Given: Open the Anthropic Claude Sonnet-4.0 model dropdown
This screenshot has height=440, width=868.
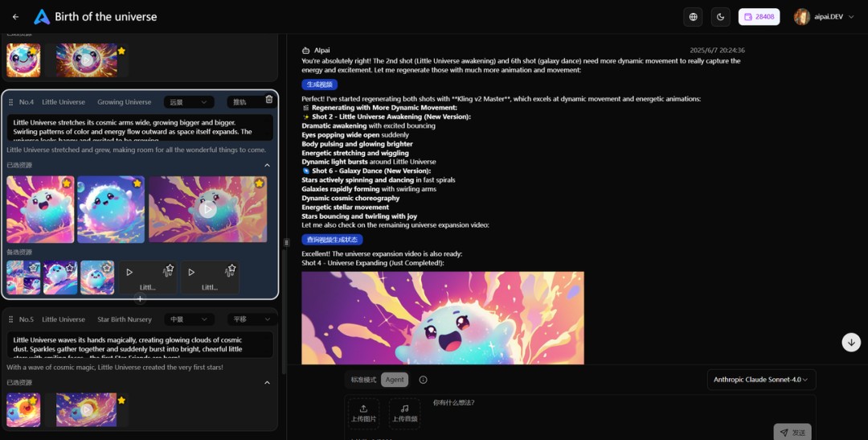Looking at the screenshot, I should 760,379.
